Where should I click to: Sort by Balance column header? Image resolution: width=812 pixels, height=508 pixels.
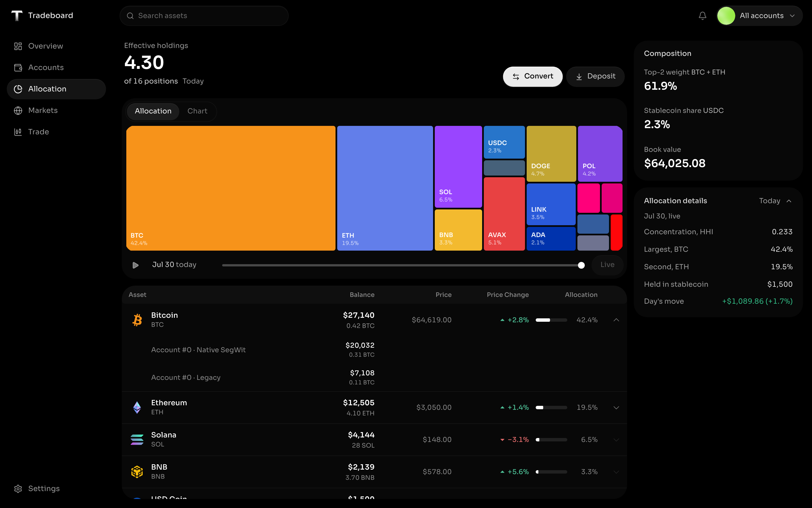tap(362, 295)
